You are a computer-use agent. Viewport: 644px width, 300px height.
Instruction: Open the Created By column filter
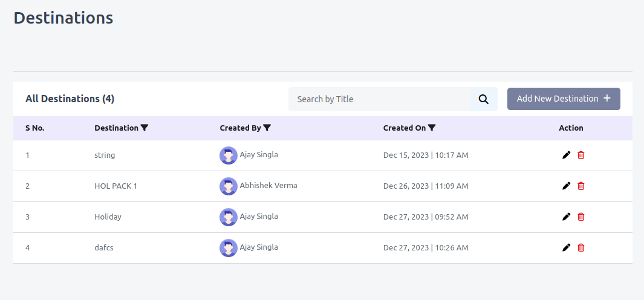pos(267,128)
